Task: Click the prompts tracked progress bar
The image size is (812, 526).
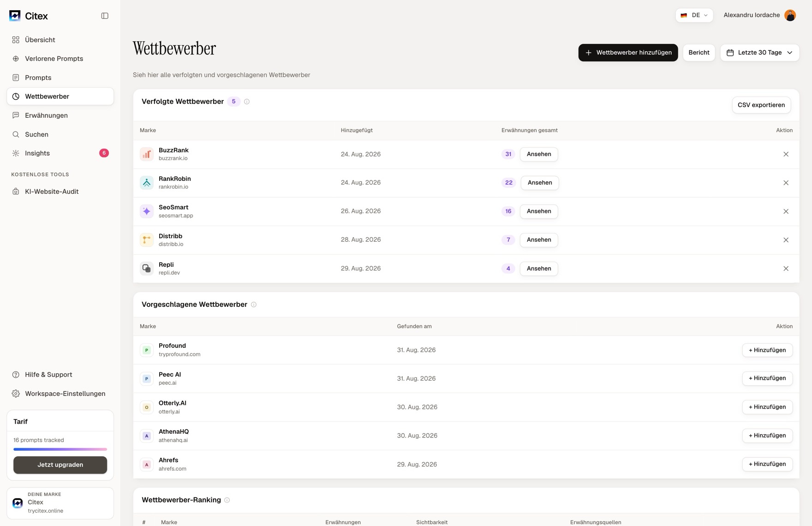Action: [x=60, y=449]
